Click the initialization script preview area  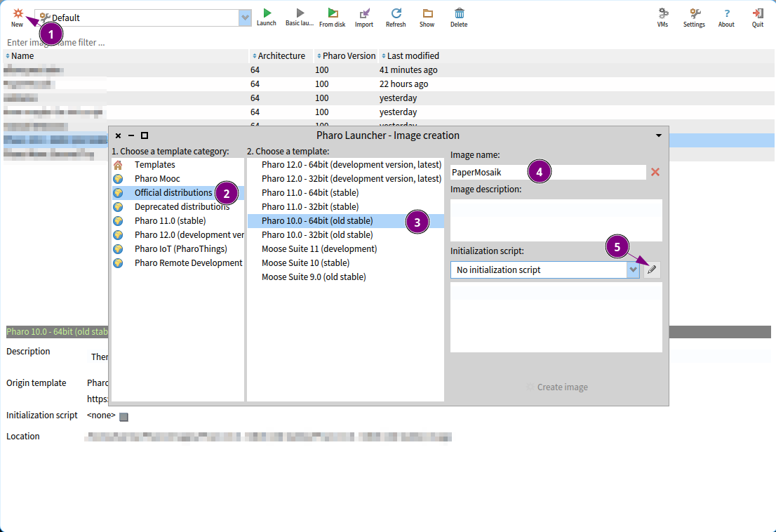(556, 317)
